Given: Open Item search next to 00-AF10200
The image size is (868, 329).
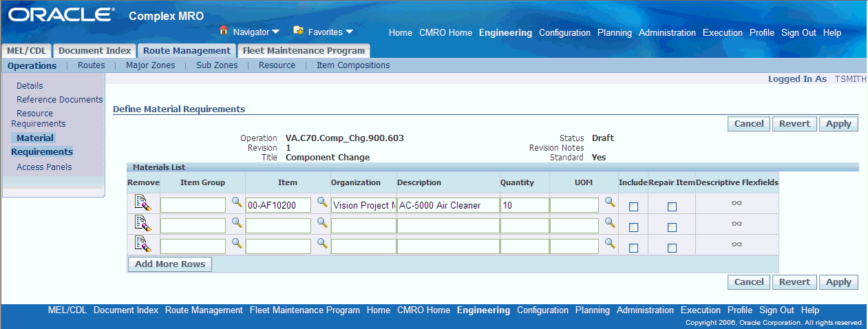Looking at the screenshot, I should (321, 202).
